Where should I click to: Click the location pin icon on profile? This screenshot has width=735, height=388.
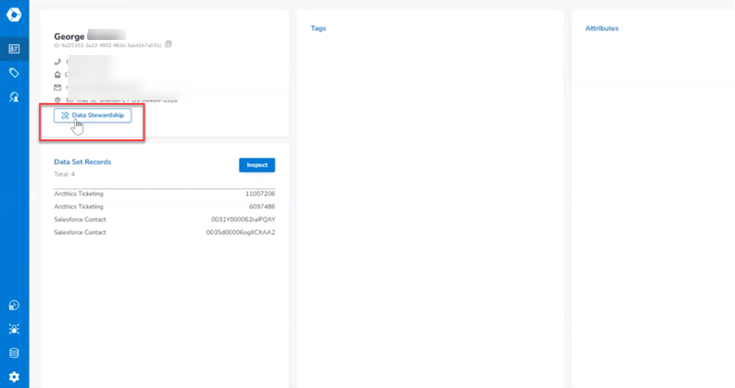click(x=58, y=100)
